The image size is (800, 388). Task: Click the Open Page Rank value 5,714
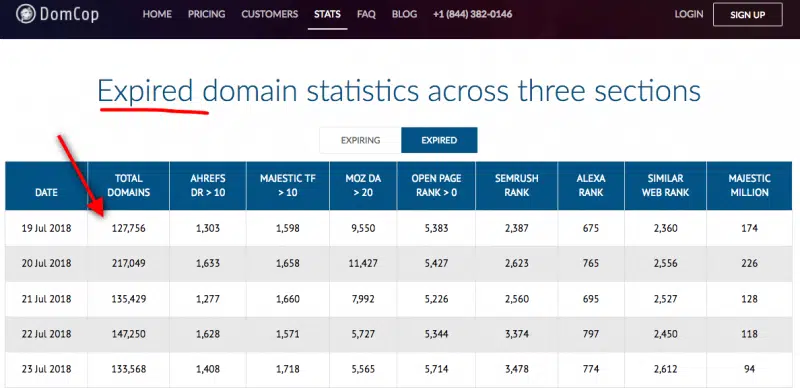coord(436,369)
